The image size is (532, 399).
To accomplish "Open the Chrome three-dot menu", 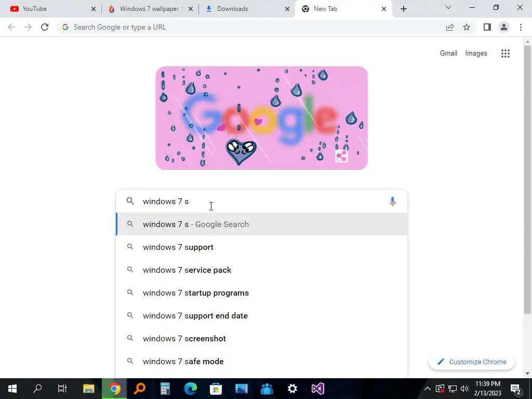I will [521, 27].
